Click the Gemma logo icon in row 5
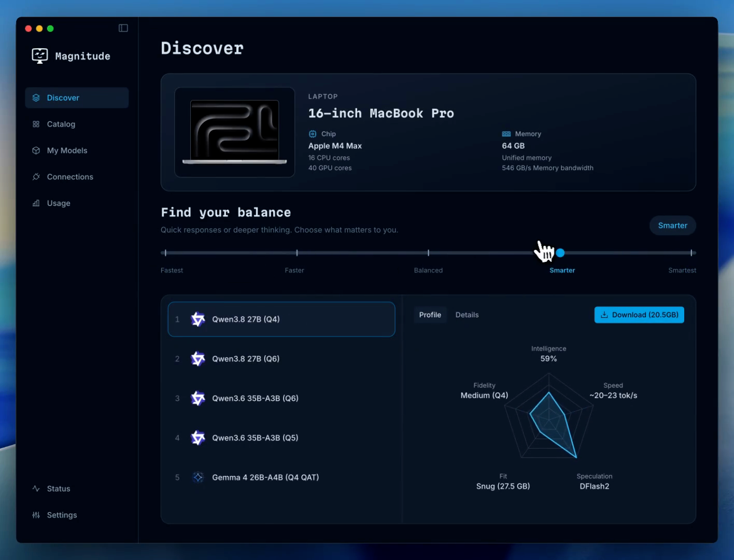 198,477
